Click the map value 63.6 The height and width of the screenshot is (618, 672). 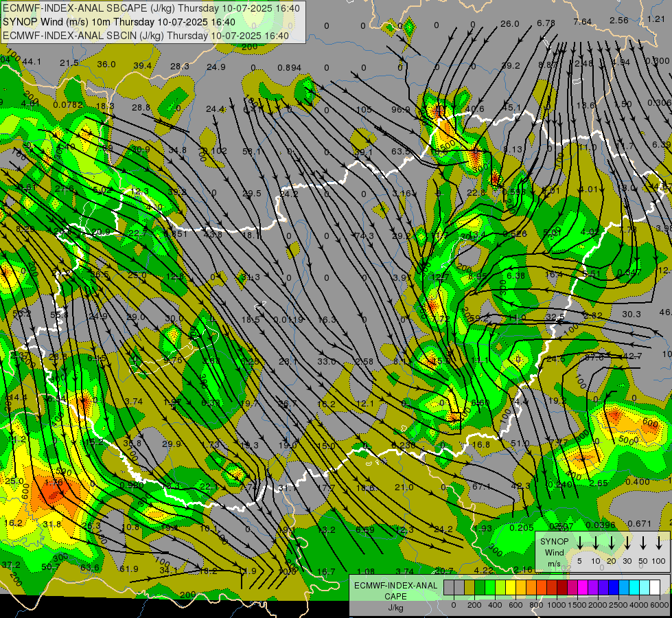point(89,567)
